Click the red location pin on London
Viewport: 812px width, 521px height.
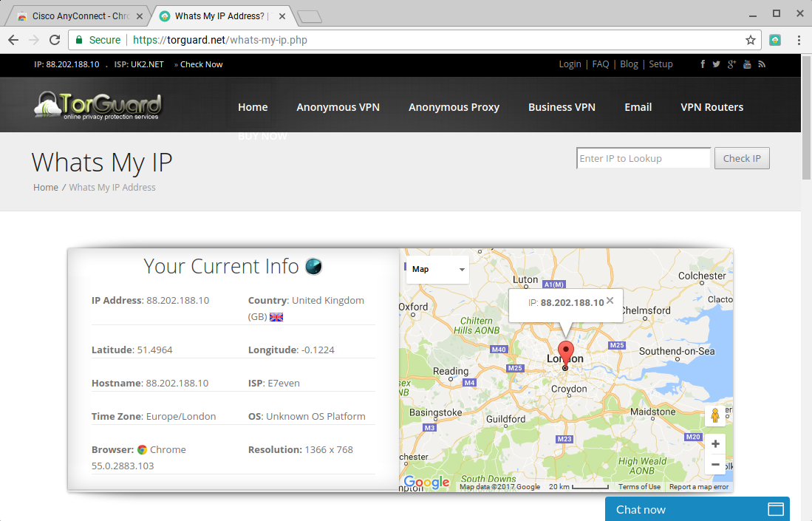tap(565, 355)
